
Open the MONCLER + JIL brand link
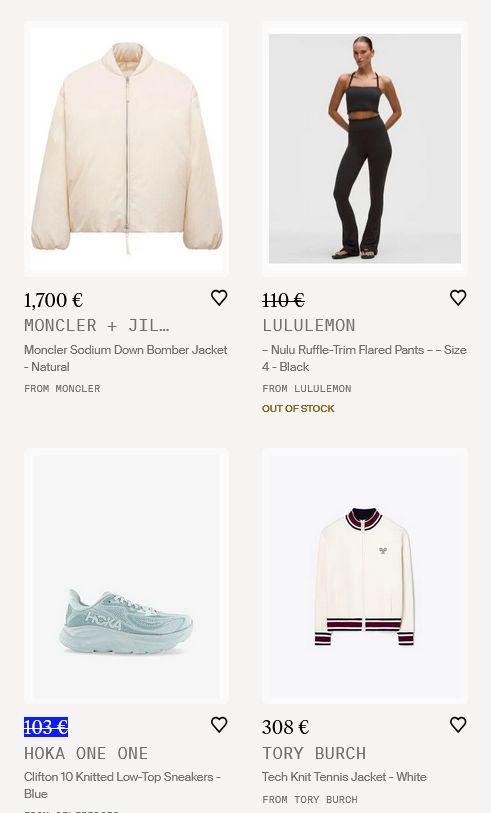point(96,326)
